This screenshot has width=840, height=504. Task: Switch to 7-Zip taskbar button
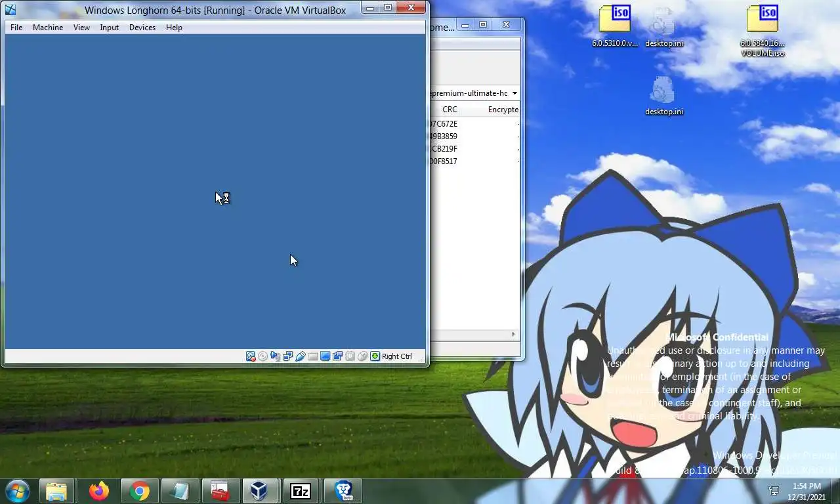point(301,491)
